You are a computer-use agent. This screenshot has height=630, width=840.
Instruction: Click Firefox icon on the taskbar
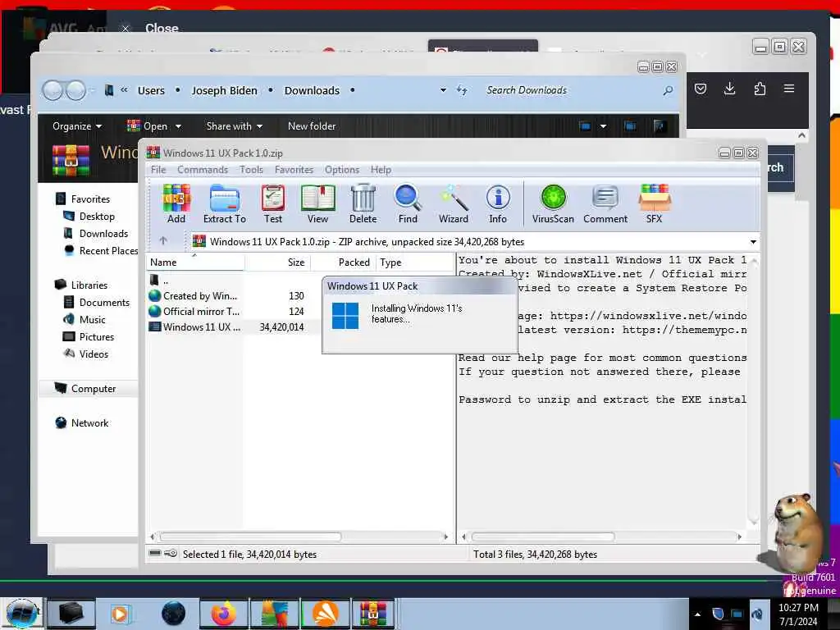(224, 614)
